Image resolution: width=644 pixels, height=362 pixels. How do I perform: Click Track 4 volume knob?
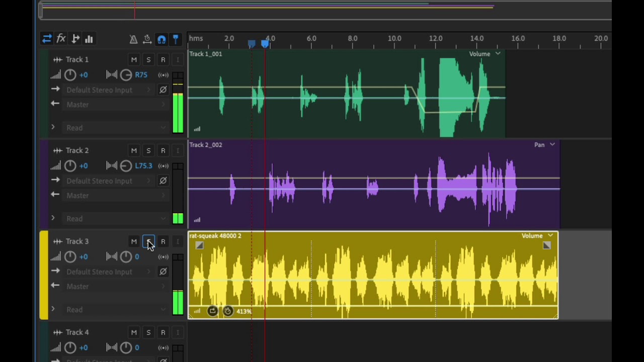click(x=70, y=347)
